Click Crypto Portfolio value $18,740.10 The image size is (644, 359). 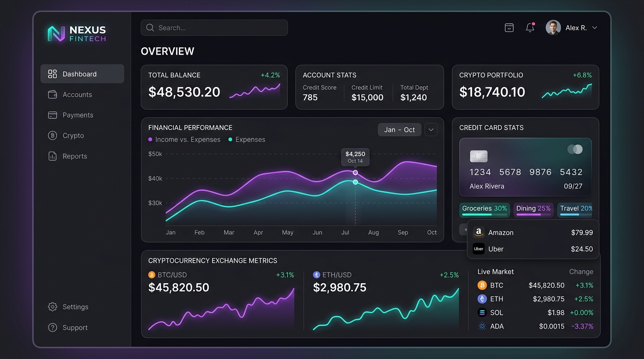pos(492,92)
